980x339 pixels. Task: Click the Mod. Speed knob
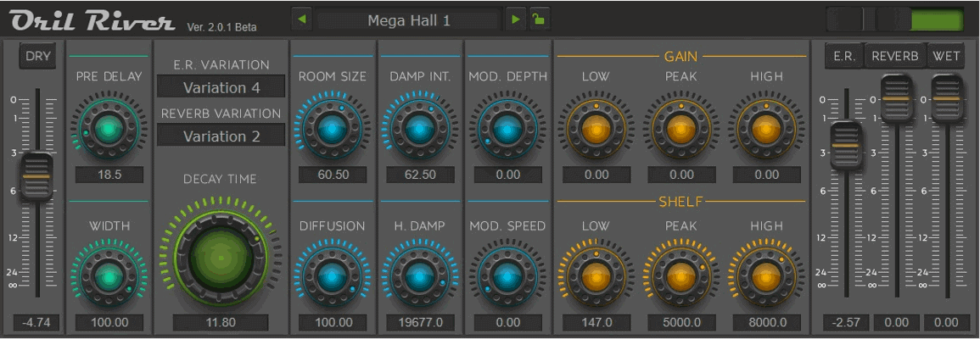[x=507, y=277]
